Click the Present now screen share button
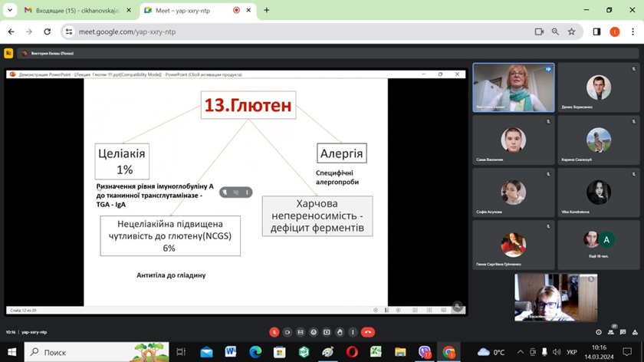 [x=327, y=332]
